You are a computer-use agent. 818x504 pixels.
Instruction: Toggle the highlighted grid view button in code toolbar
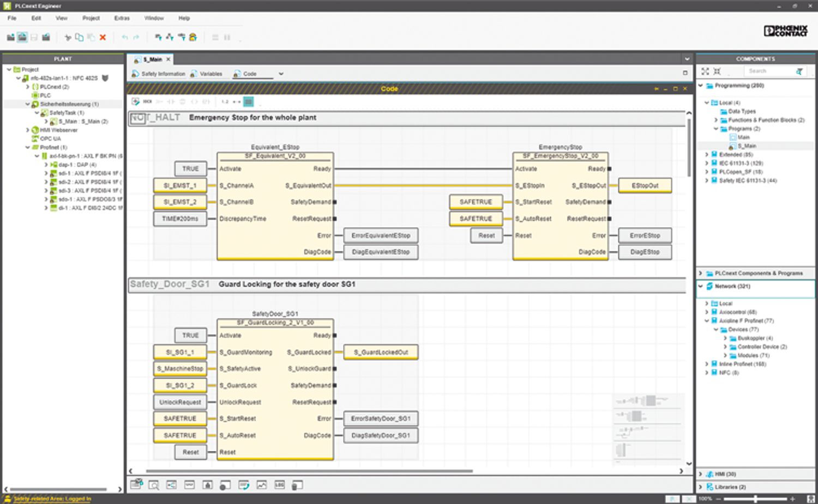click(248, 101)
